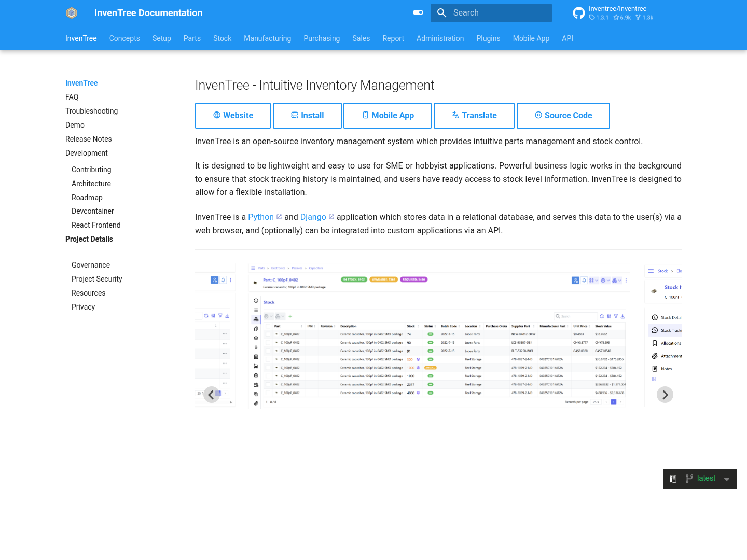Open the Plugins tab

(489, 38)
